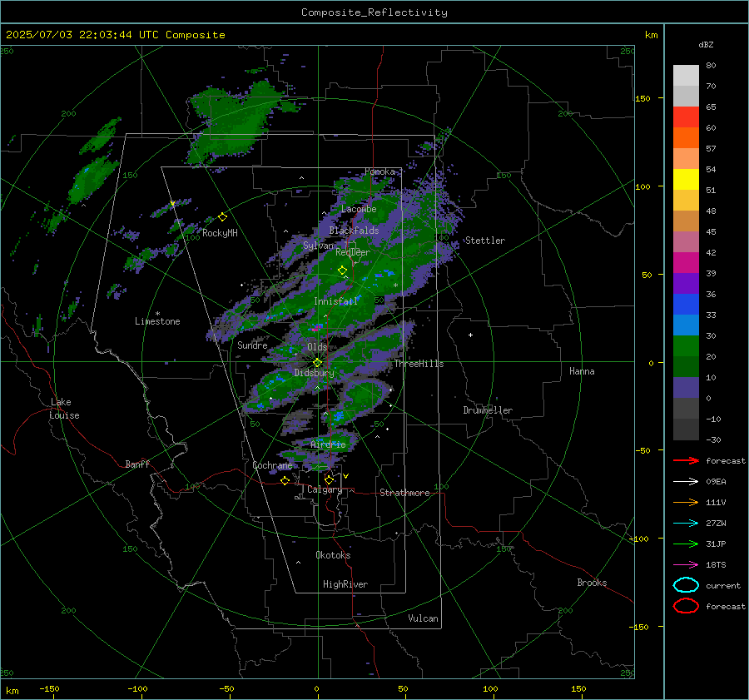The image size is (749, 700).
Task: Click the red forecast ellipse icon
Action: click(x=686, y=606)
